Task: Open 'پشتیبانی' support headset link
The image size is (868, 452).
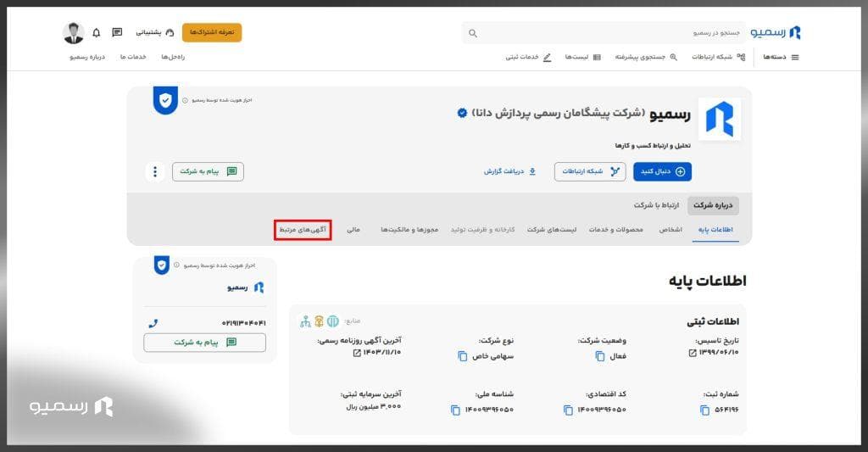Action: pos(155,33)
